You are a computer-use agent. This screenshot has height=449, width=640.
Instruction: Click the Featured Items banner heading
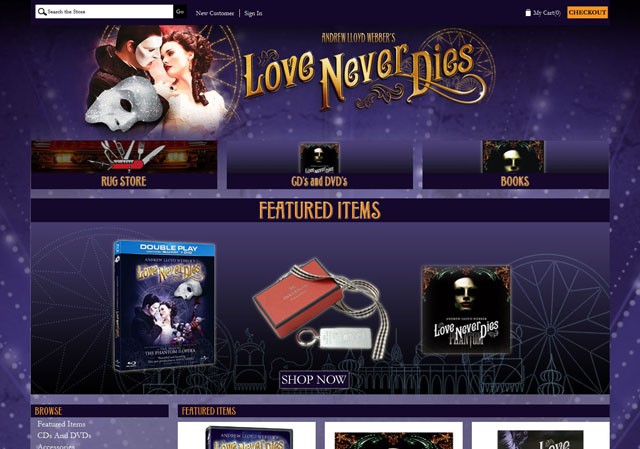point(320,211)
